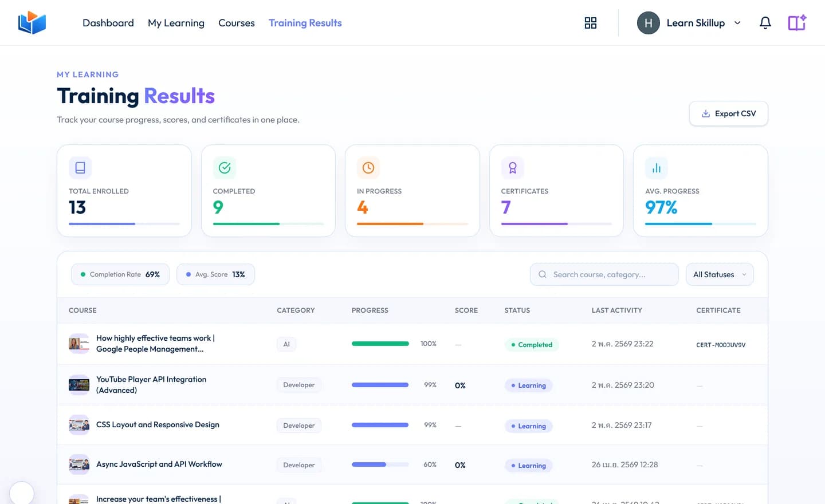Open How highly effective teams work course
This screenshot has height=504, width=825.
coord(155,344)
